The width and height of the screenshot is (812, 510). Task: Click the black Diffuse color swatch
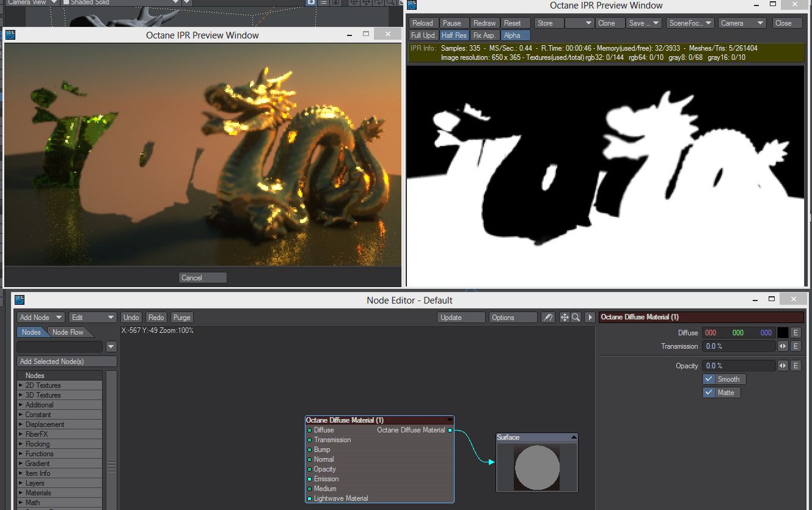click(x=783, y=333)
